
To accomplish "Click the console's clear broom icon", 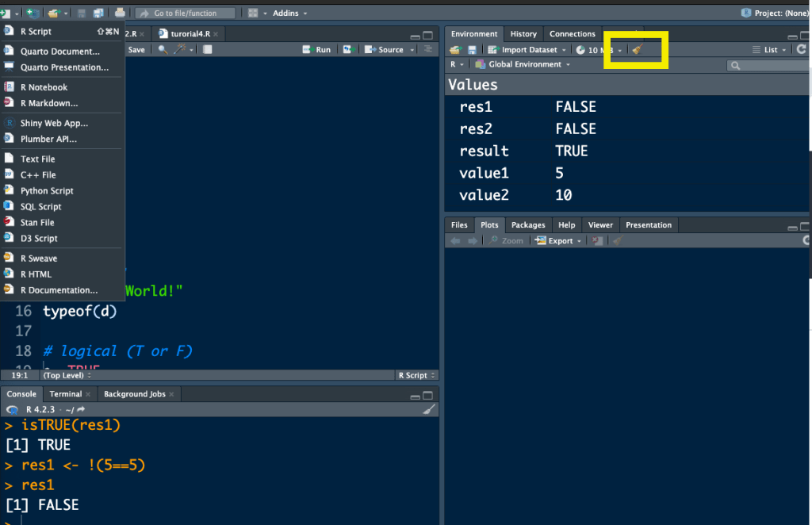I will click(429, 410).
